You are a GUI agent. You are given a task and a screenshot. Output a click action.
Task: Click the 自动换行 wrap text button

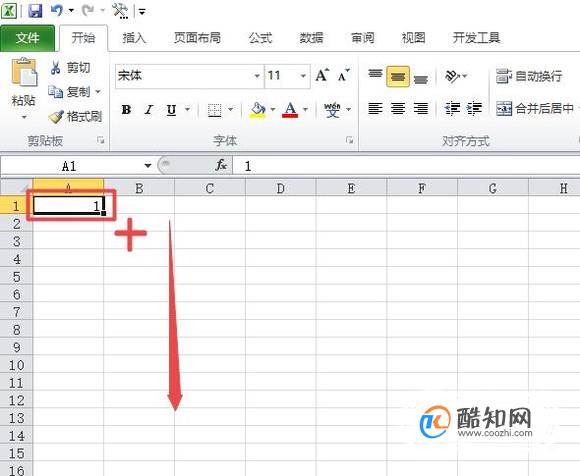click(529, 76)
